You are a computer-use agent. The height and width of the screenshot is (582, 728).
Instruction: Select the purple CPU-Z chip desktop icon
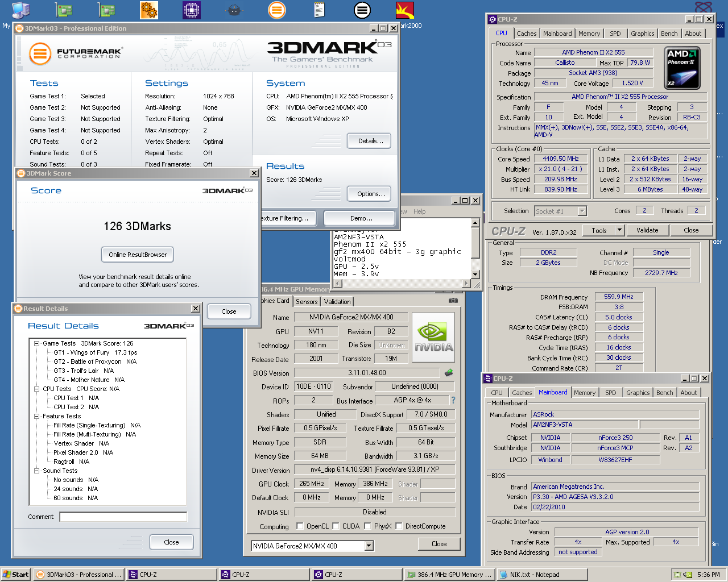click(192, 10)
